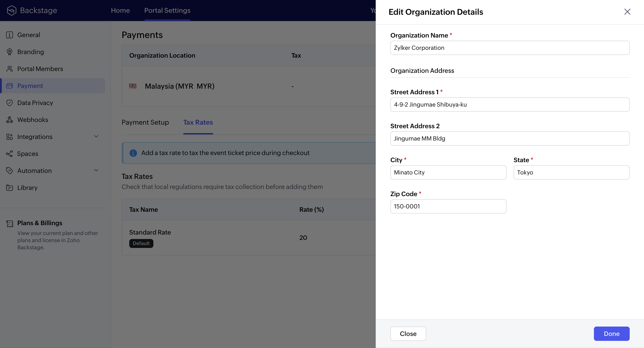Switch to the Payment Setup tab

(x=145, y=122)
